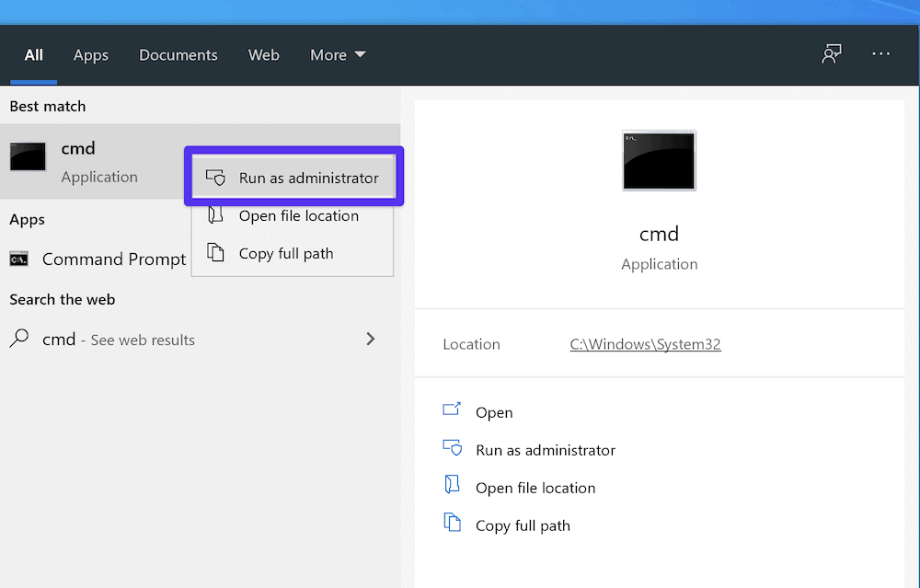Open the More filters dropdown

coord(338,54)
